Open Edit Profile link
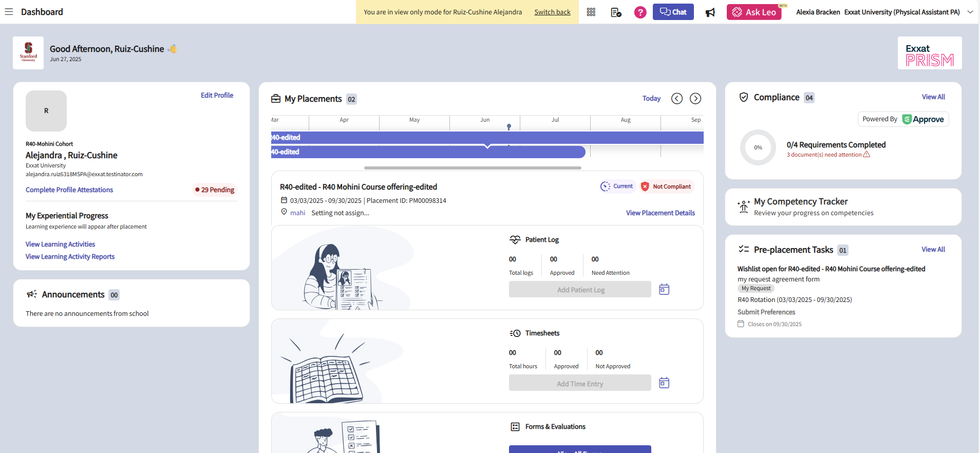980x453 pixels. click(217, 96)
